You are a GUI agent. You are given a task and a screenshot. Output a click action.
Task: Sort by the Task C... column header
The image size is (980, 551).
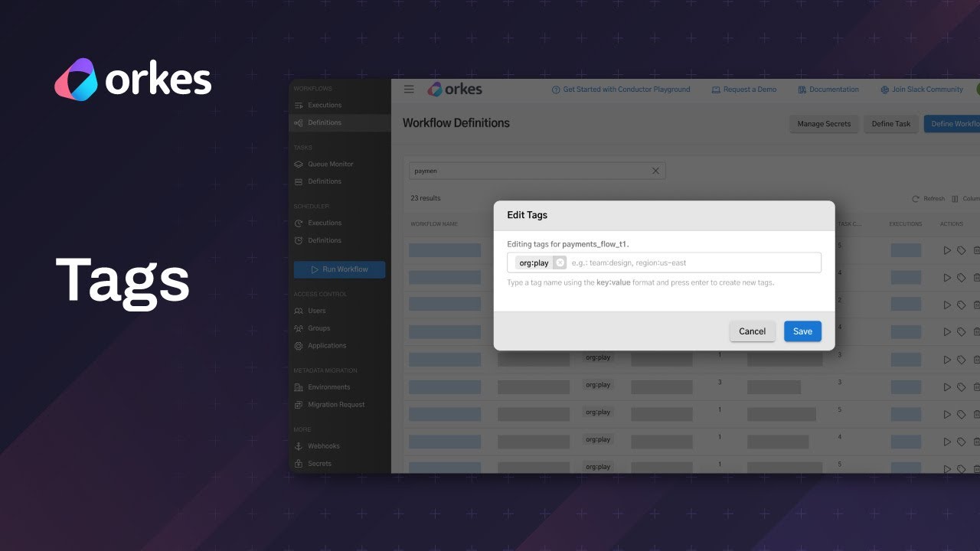point(850,224)
